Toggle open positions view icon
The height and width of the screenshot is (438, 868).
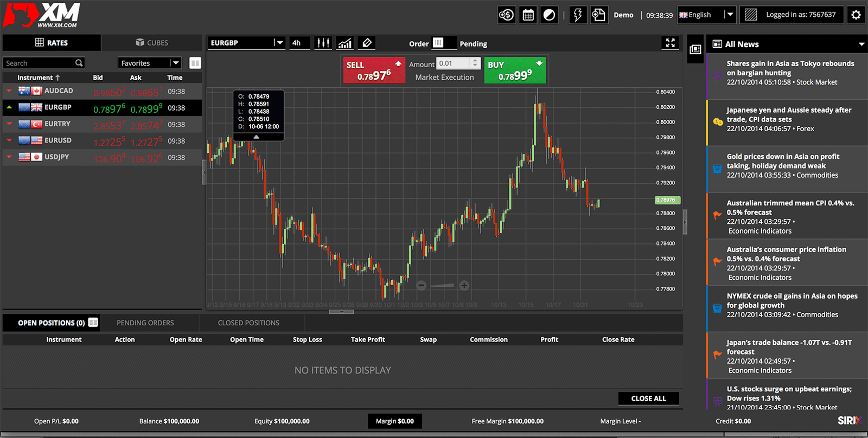[93, 323]
